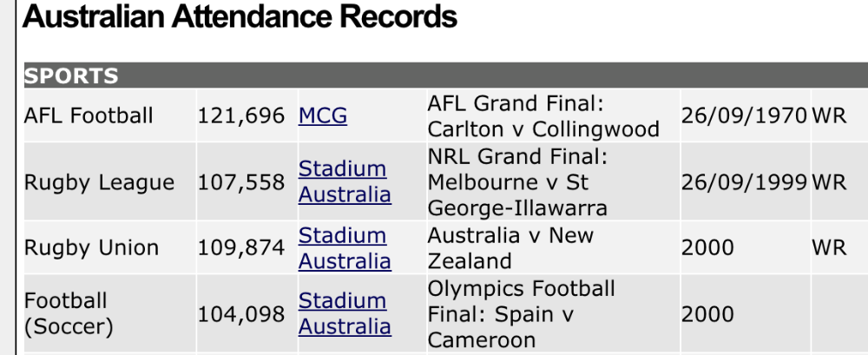Image resolution: width=868 pixels, height=355 pixels.
Task: Open Stadium Australia link in Rugby Union row
Action: point(345,248)
